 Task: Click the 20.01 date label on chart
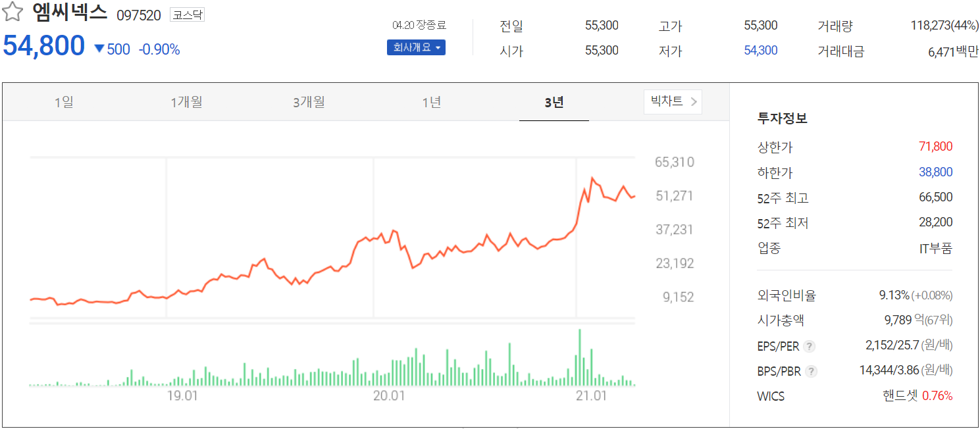tap(388, 395)
